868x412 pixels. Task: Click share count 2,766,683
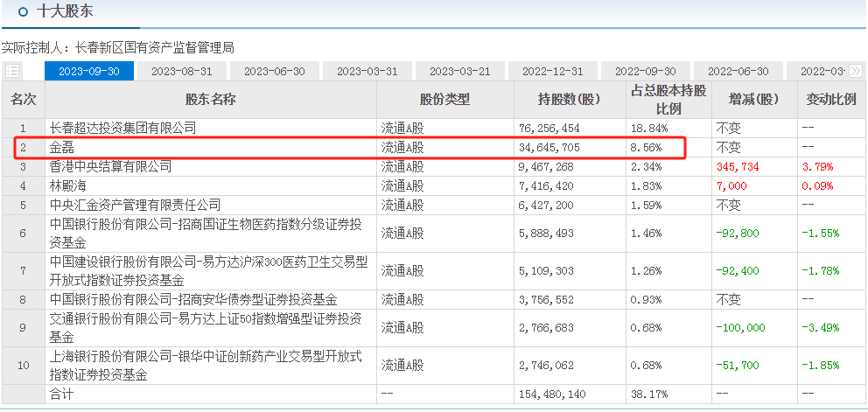546,328
